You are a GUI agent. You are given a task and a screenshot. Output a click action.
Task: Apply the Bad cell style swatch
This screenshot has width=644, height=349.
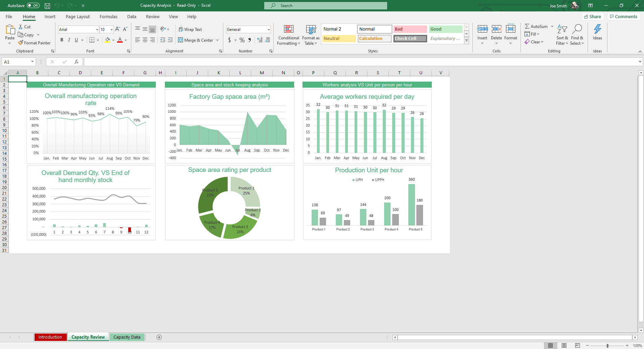[x=410, y=29]
